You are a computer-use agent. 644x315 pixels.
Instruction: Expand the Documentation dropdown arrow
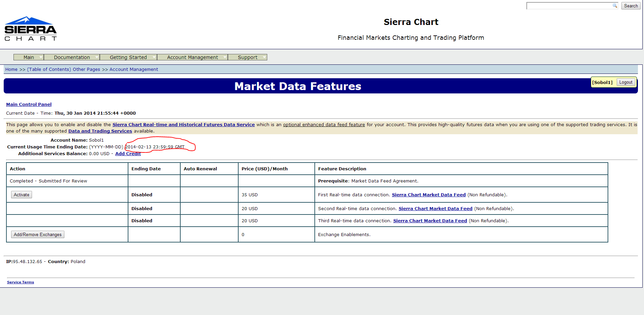click(x=97, y=57)
